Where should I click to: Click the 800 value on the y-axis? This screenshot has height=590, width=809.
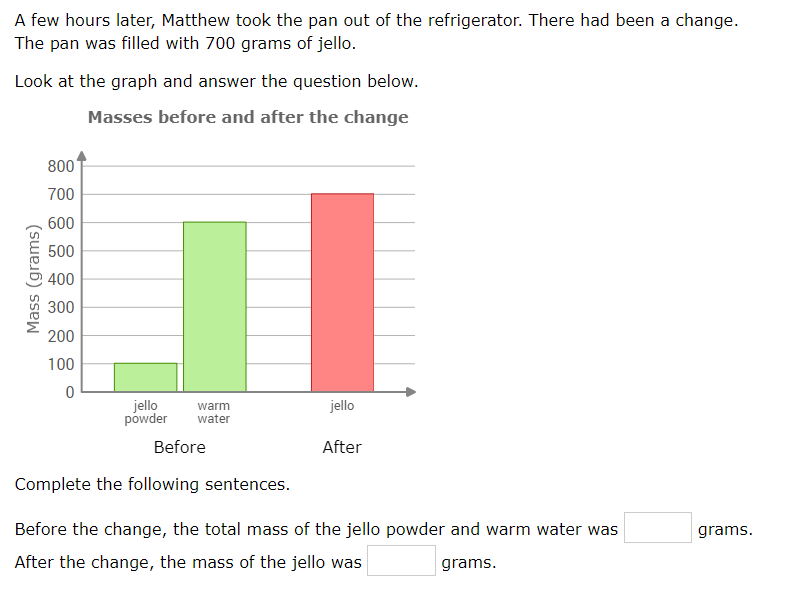(61, 167)
